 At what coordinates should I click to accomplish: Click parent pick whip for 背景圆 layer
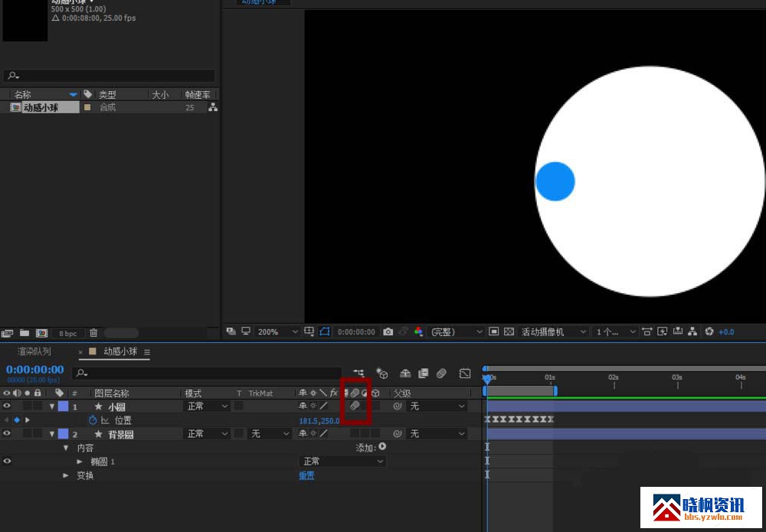(x=397, y=433)
